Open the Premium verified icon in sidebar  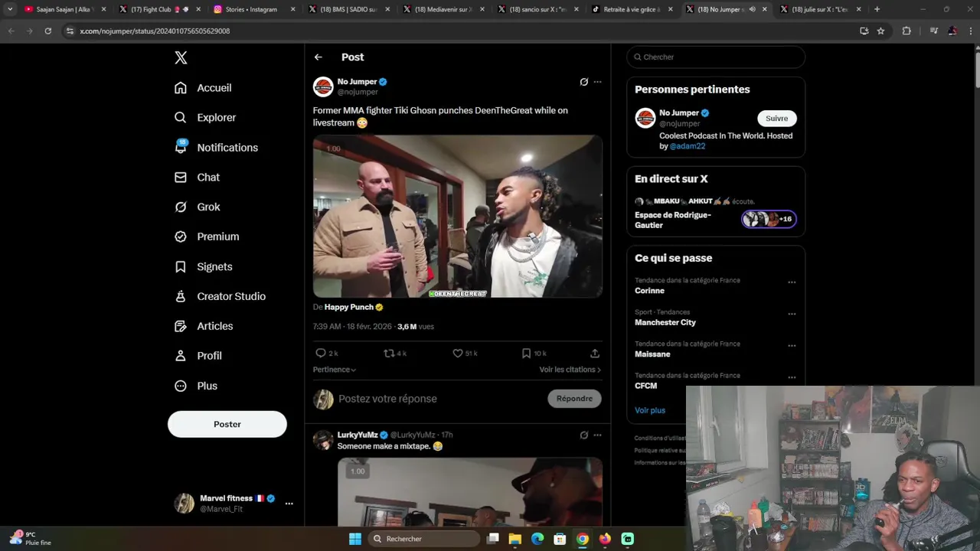pyautogui.click(x=181, y=236)
